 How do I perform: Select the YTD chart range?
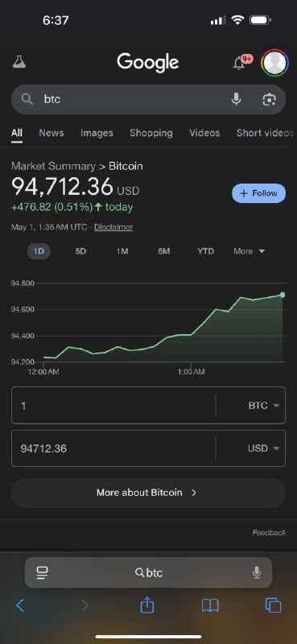pyautogui.click(x=205, y=251)
